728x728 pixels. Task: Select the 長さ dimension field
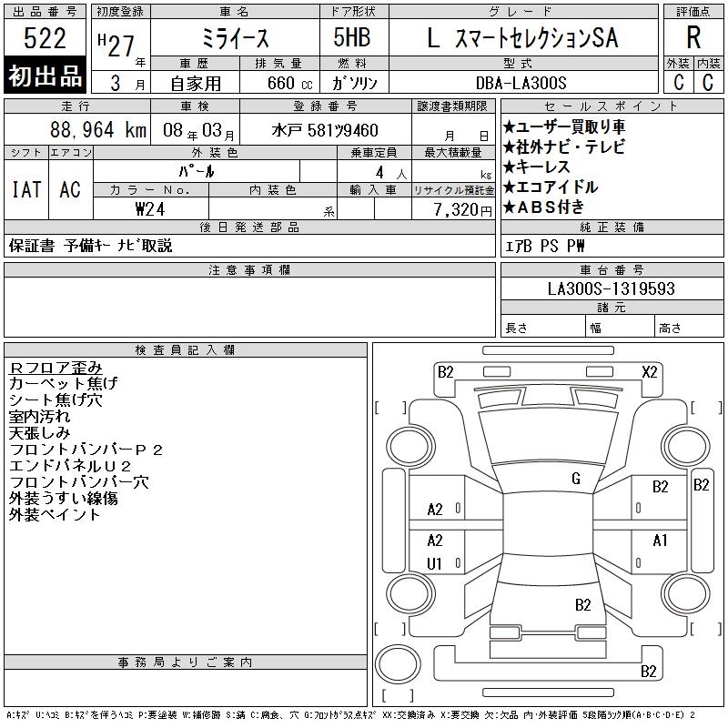(542, 326)
